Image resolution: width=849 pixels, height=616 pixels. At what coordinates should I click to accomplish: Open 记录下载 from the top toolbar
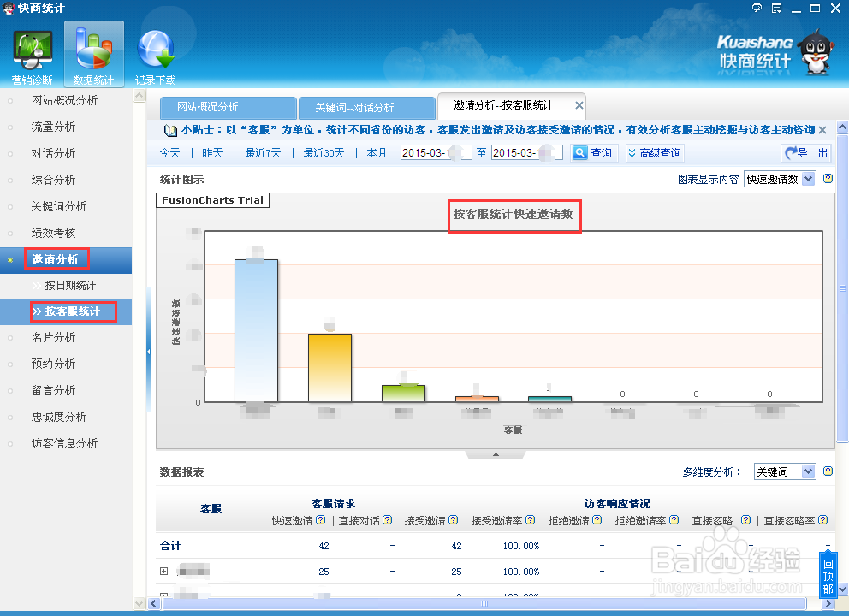(x=156, y=51)
